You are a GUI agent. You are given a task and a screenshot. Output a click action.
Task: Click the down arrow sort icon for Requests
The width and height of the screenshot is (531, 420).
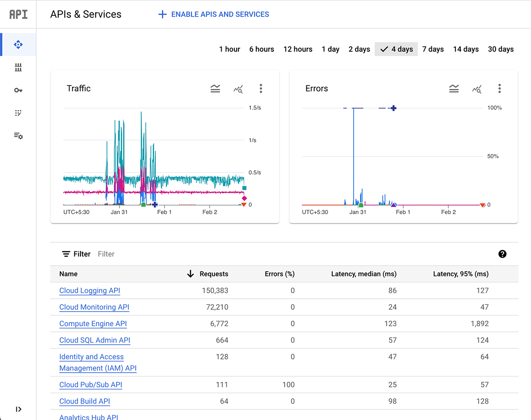[191, 274]
